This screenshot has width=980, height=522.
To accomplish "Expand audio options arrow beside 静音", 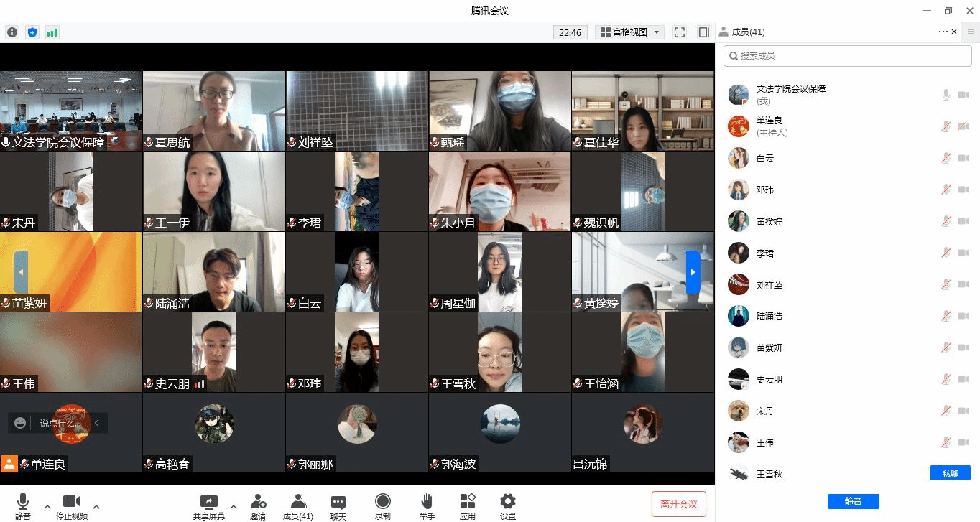I will [47, 505].
